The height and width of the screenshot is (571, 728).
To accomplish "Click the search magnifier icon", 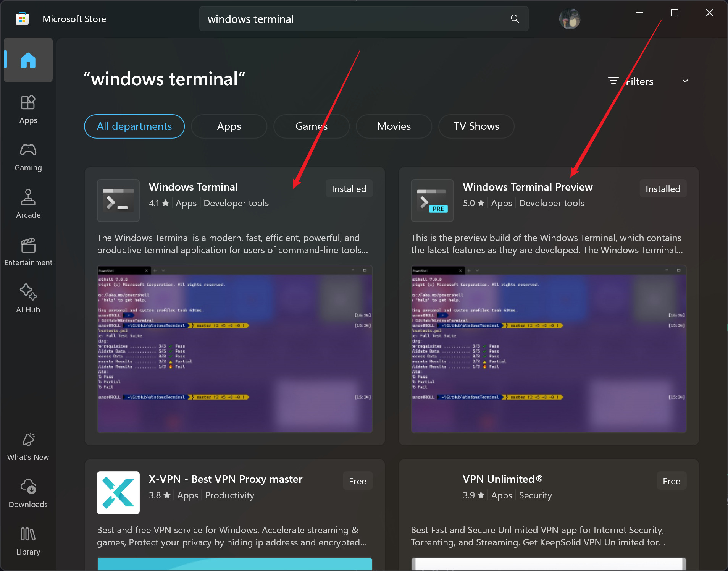I will click(x=515, y=19).
